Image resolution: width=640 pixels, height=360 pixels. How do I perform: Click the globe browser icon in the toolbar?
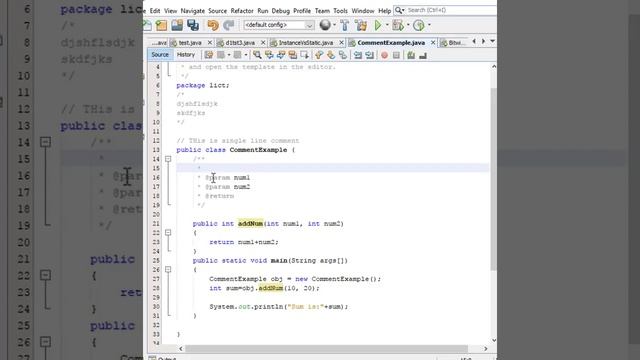[325, 25]
